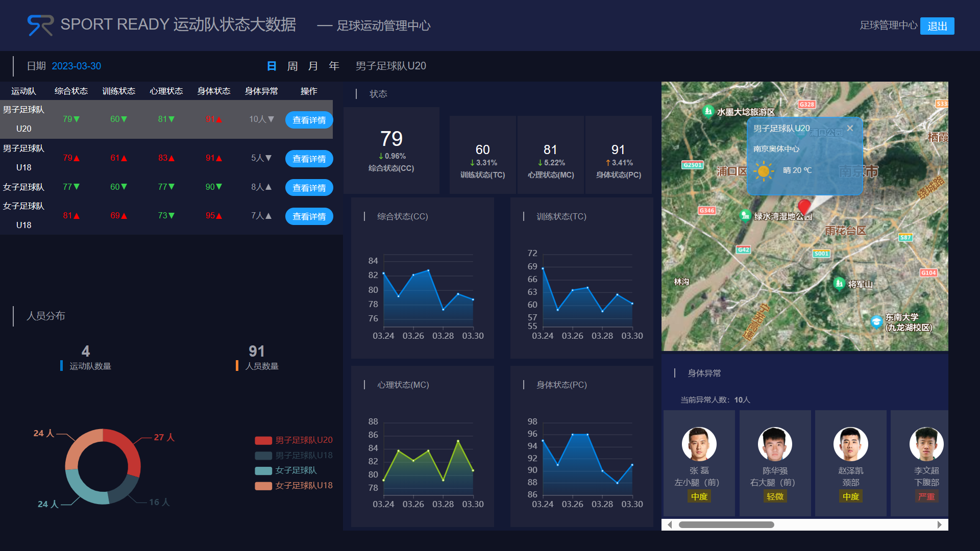View details for 女子足球队 row
The height and width of the screenshot is (551, 980).
(309, 188)
